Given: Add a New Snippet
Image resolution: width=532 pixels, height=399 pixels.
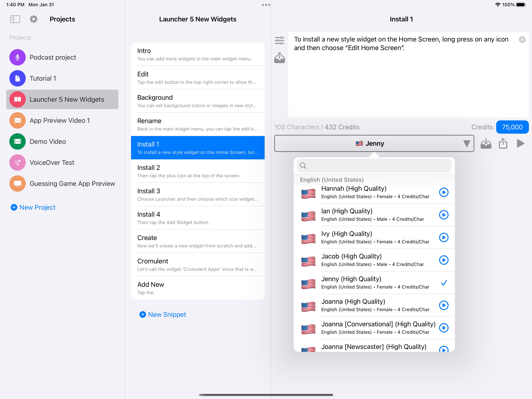Looking at the screenshot, I should 163,314.
